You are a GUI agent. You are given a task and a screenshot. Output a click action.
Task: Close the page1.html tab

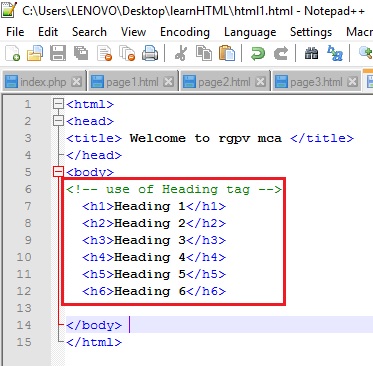[169, 82]
